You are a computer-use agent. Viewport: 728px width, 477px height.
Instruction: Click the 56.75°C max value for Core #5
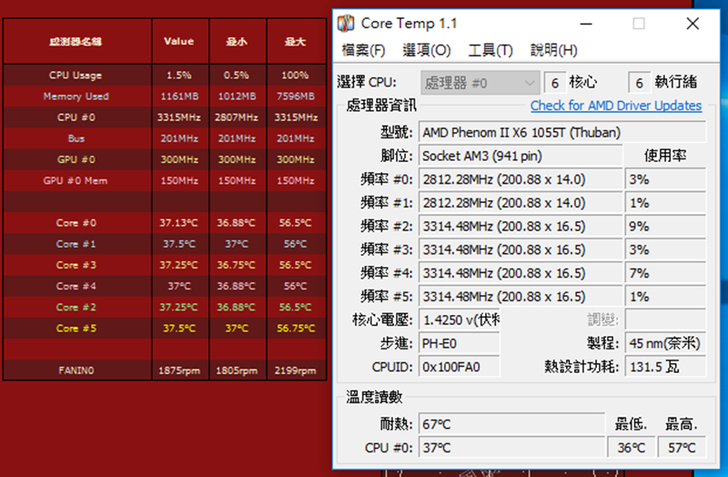[296, 328]
